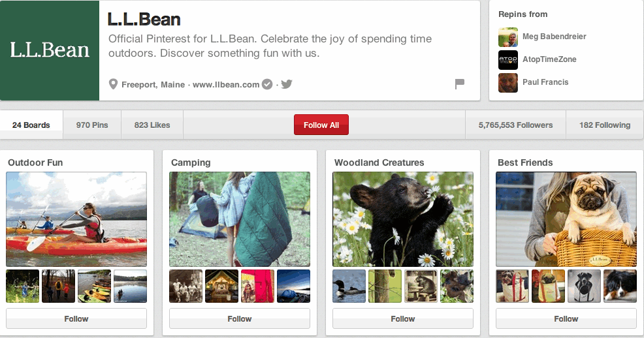Image resolution: width=644 pixels, height=338 pixels.
Task: Show the 823 Likes tab
Action: tap(152, 125)
